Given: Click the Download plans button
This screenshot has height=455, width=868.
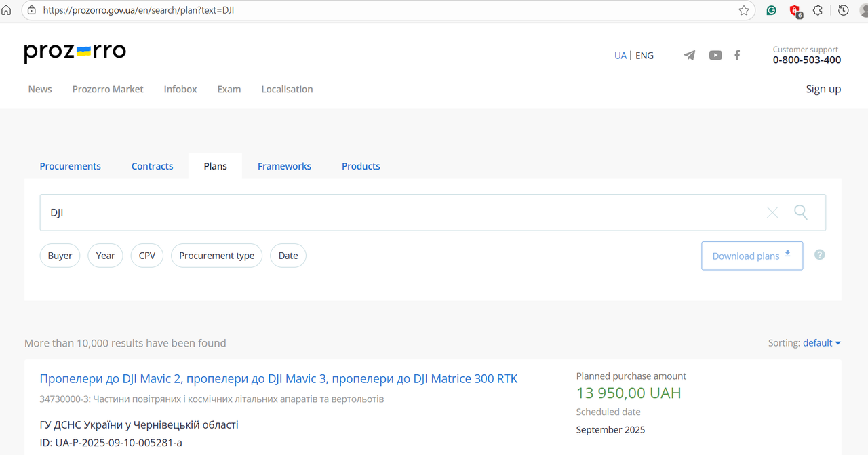Looking at the screenshot, I should [x=752, y=256].
